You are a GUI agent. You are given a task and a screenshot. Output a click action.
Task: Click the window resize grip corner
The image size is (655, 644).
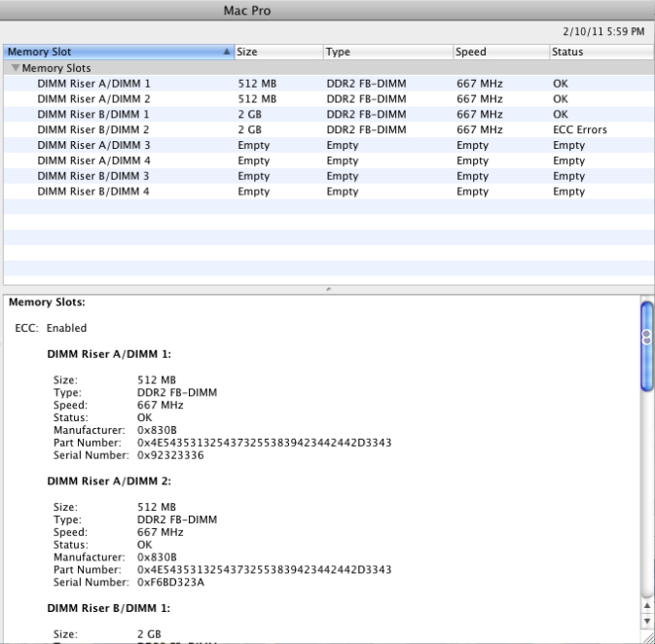click(648, 637)
